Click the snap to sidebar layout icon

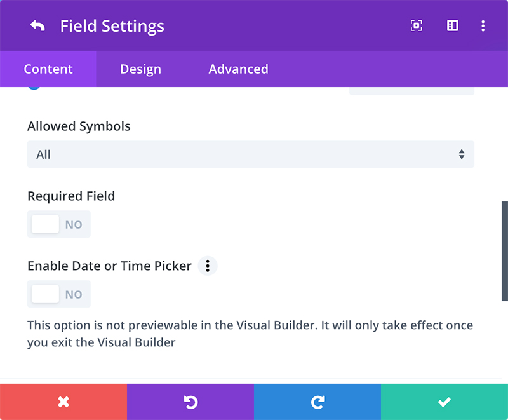pos(452,26)
